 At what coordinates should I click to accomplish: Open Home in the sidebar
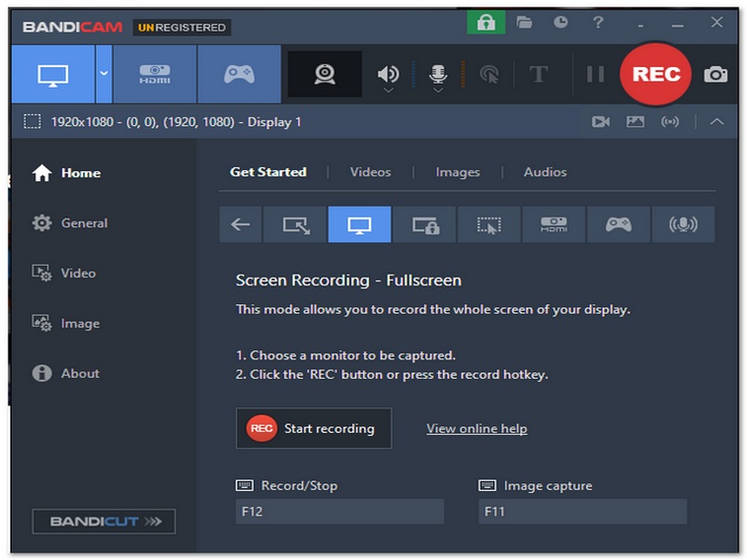pos(66,173)
